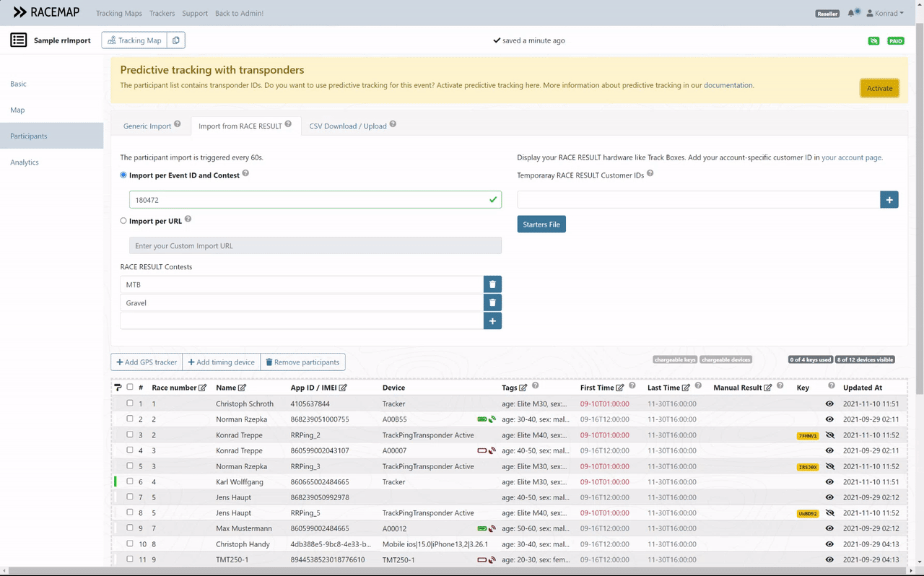Open Analytics in the left sidebar
924x576 pixels.
25,162
